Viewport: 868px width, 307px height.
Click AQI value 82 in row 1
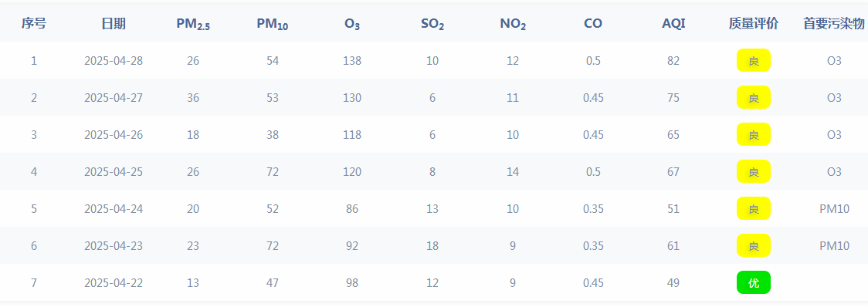click(673, 61)
